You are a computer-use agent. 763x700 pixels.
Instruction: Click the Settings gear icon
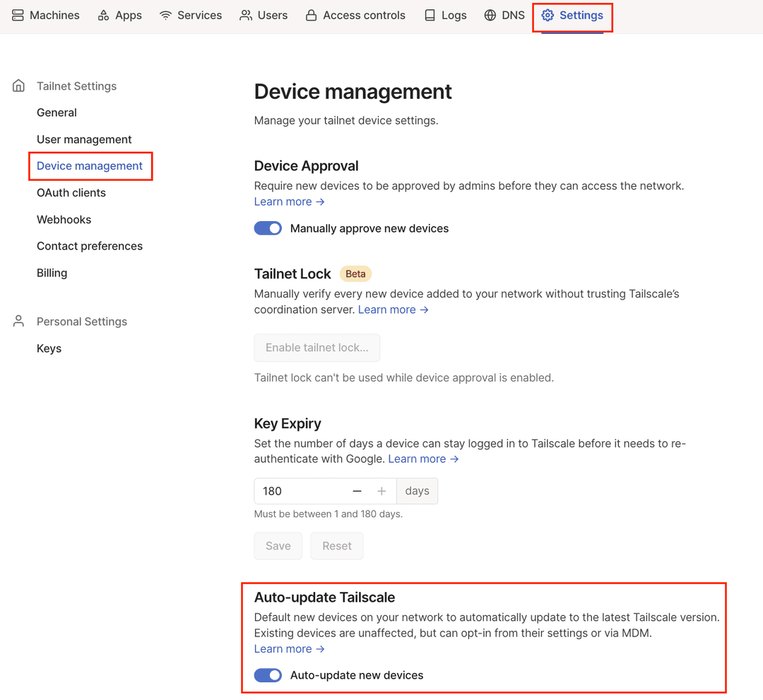547,15
